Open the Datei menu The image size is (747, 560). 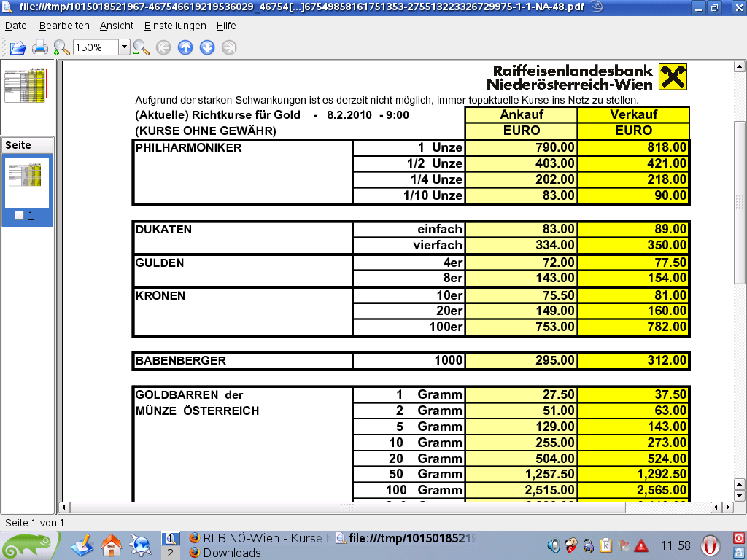click(18, 26)
